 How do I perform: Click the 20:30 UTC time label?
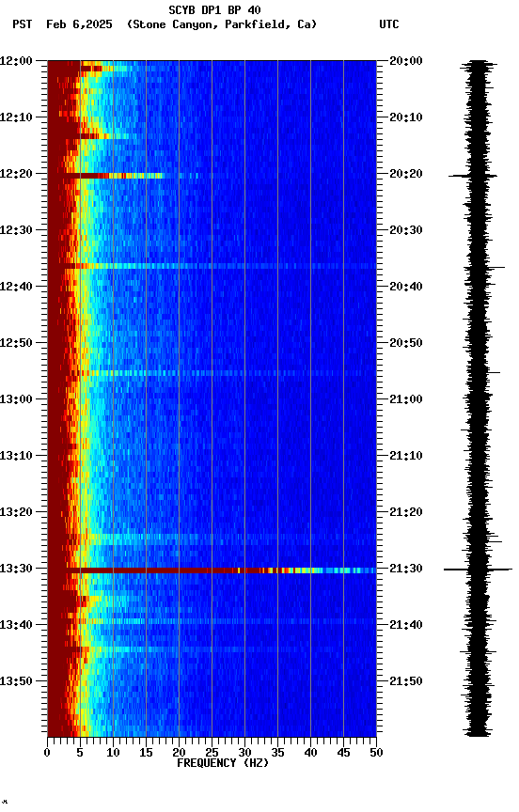pos(406,230)
